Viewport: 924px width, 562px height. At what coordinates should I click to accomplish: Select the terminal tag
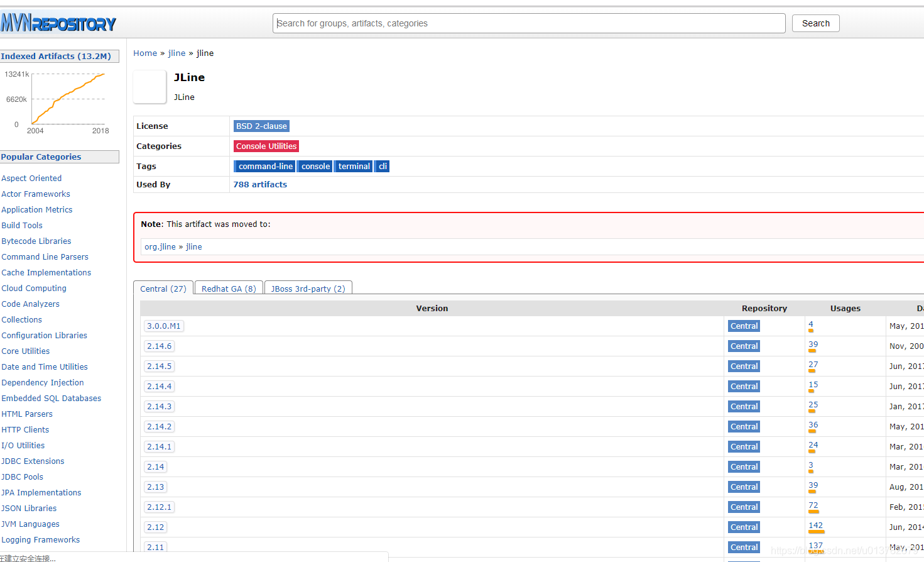354,167
